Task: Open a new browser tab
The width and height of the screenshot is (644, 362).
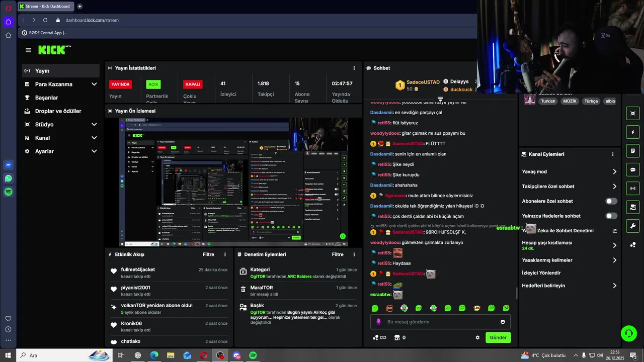Action: click(79, 6)
